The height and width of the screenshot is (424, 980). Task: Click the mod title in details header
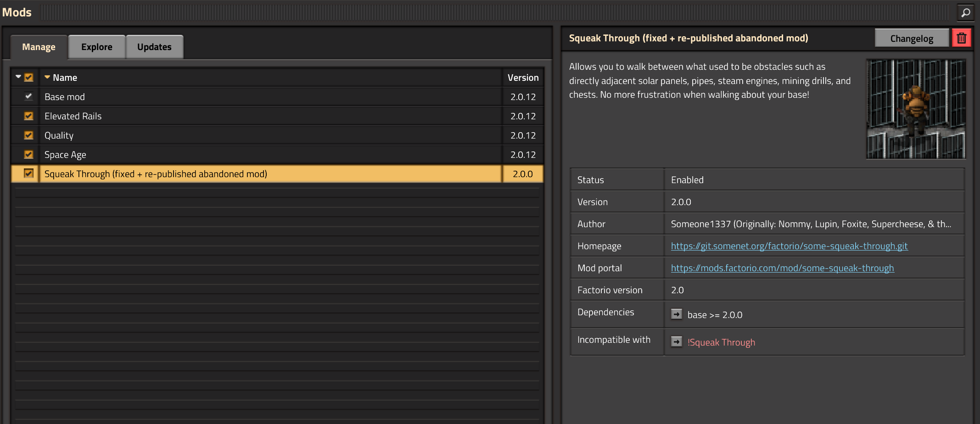point(689,38)
